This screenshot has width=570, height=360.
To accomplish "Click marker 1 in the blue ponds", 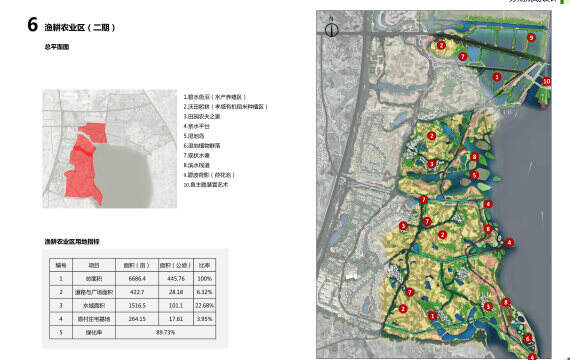I will 497,77.
